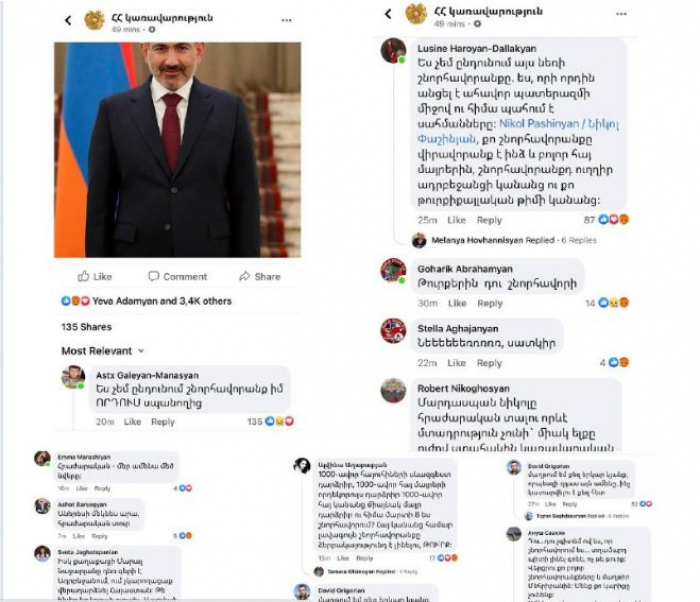Expand the Most Relevant comment sort dropdown
Viewport: 700px width, 602px height.
click(x=103, y=351)
